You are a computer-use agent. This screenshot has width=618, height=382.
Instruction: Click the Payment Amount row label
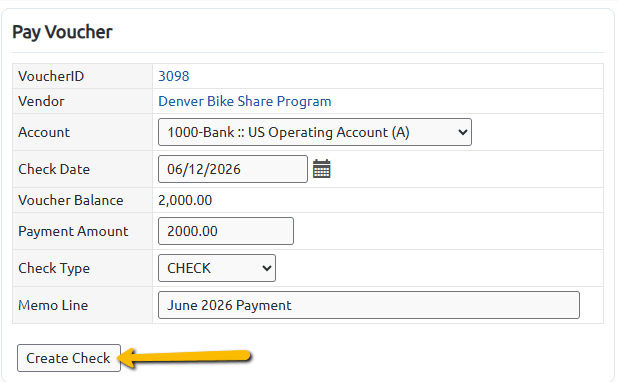tap(73, 231)
